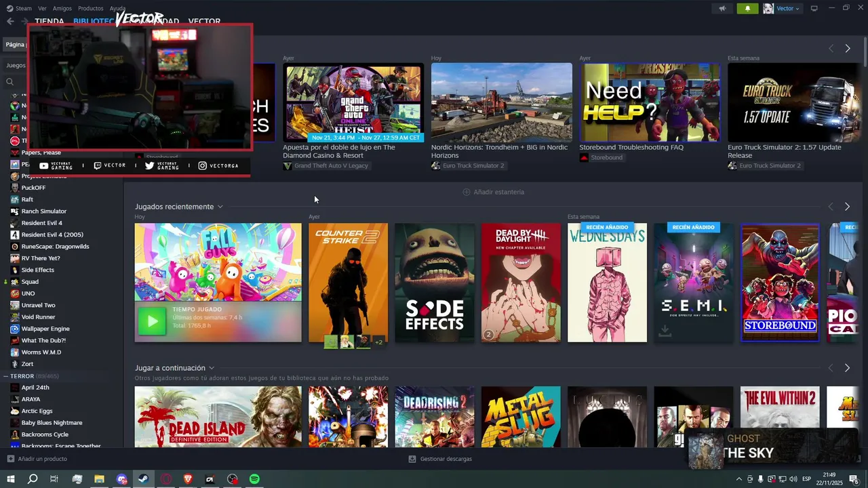Open Task View in the taskbar

coord(54,479)
